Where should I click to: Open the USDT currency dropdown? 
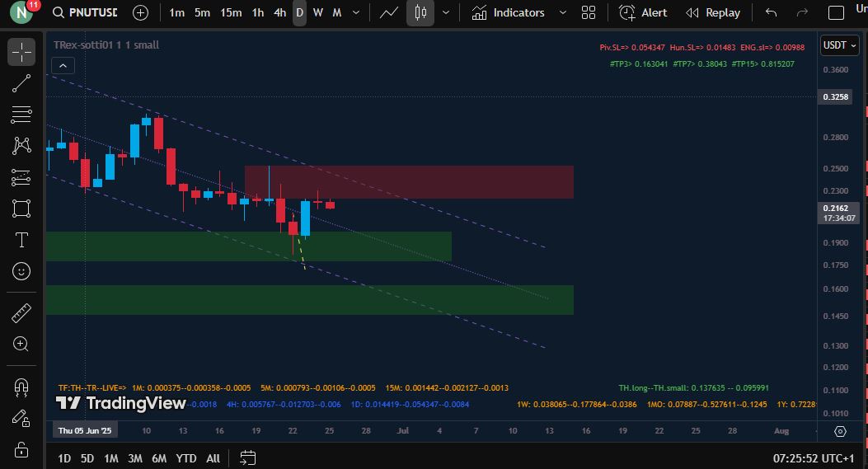point(840,46)
